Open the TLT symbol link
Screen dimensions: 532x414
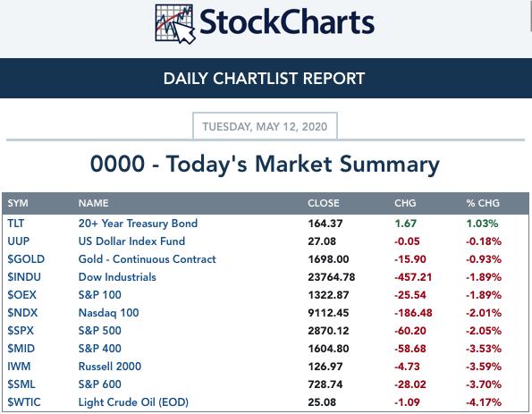coord(15,224)
